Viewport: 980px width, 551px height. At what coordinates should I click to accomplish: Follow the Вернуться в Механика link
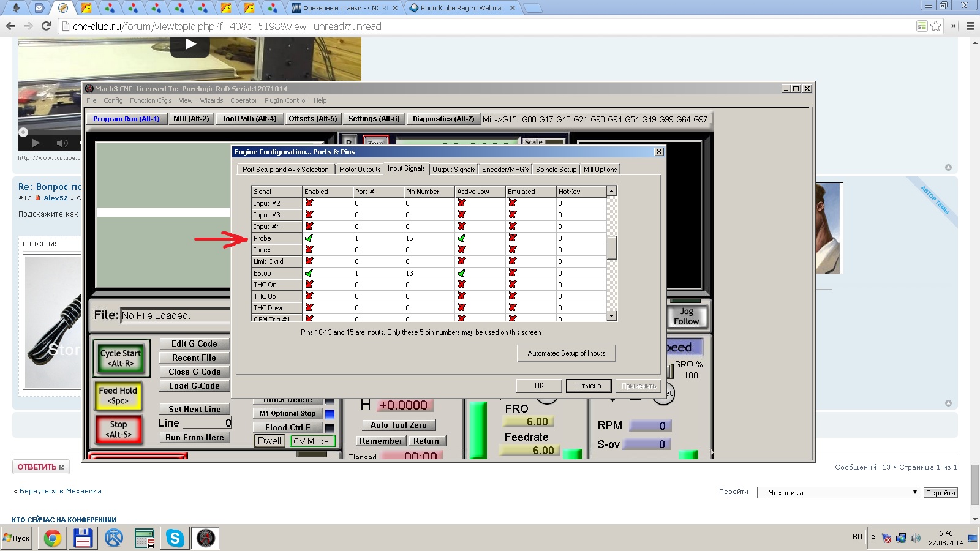tap(60, 491)
